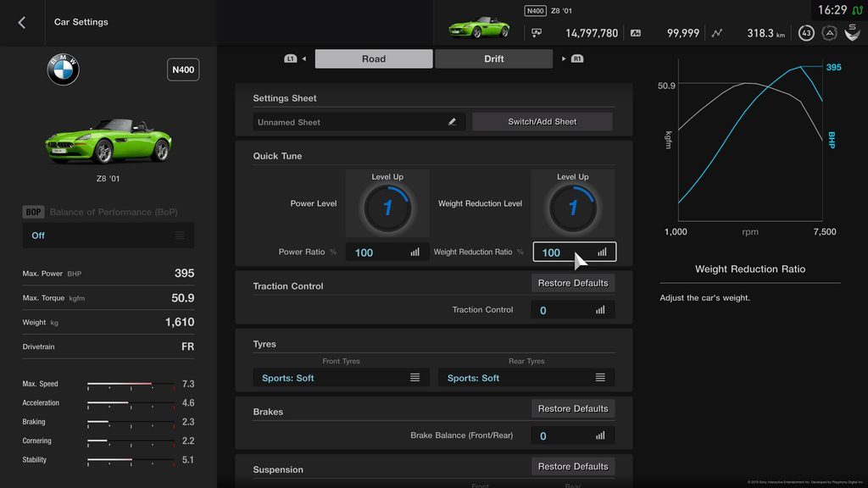Click the Braking 2.3 rating
The width and height of the screenshot is (868, 488).
[x=188, y=422]
